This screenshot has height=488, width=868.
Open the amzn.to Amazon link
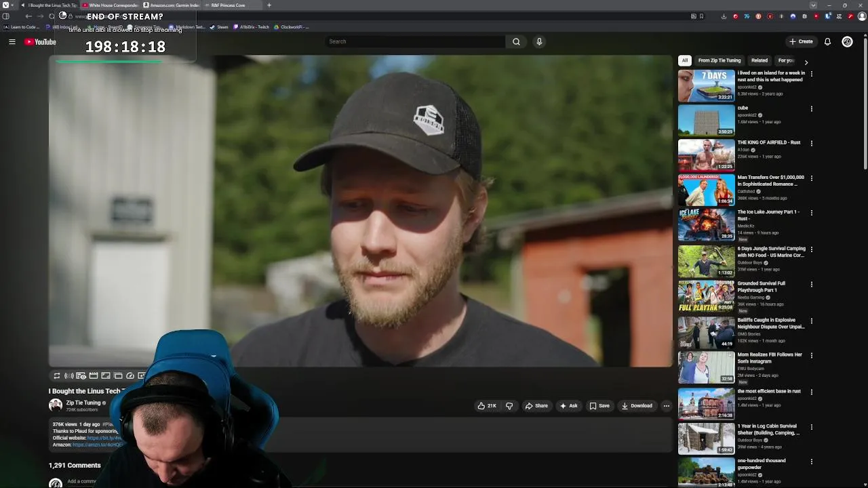pyautogui.click(x=97, y=445)
